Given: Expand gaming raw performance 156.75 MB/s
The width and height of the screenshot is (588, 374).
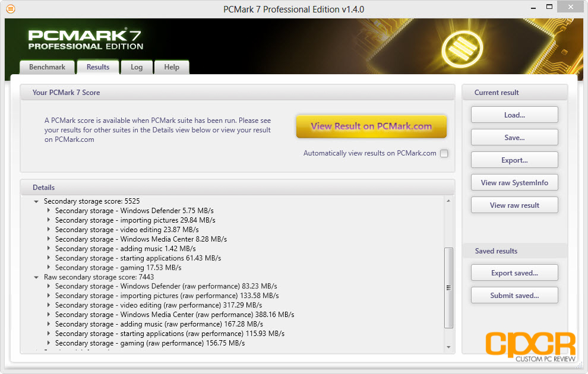Looking at the screenshot, I should [x=49, y=343].
